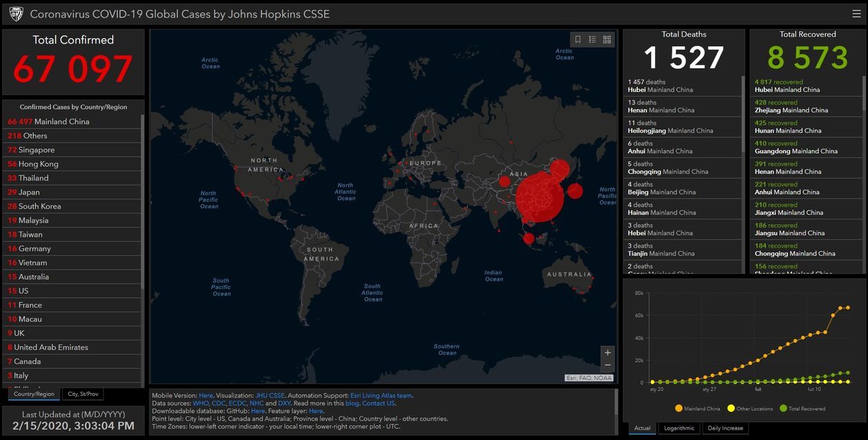Zoom in on the map with plus button

(x=607, y=352)
